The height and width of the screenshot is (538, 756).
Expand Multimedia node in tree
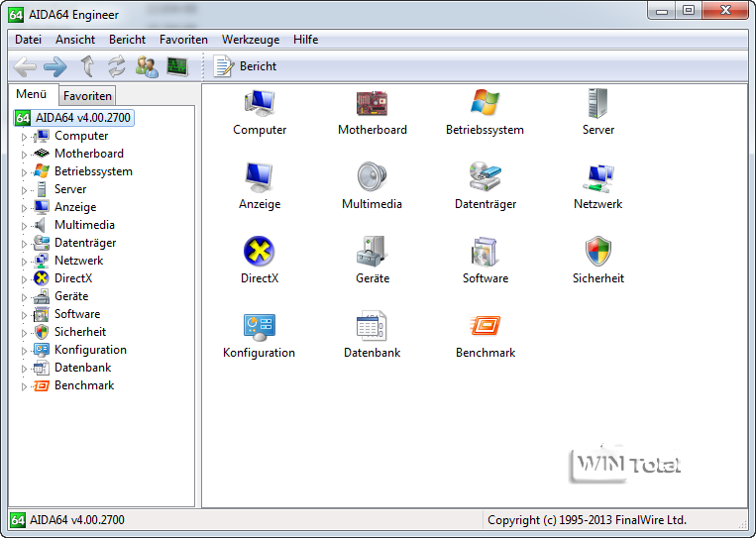tap(24, 226)
